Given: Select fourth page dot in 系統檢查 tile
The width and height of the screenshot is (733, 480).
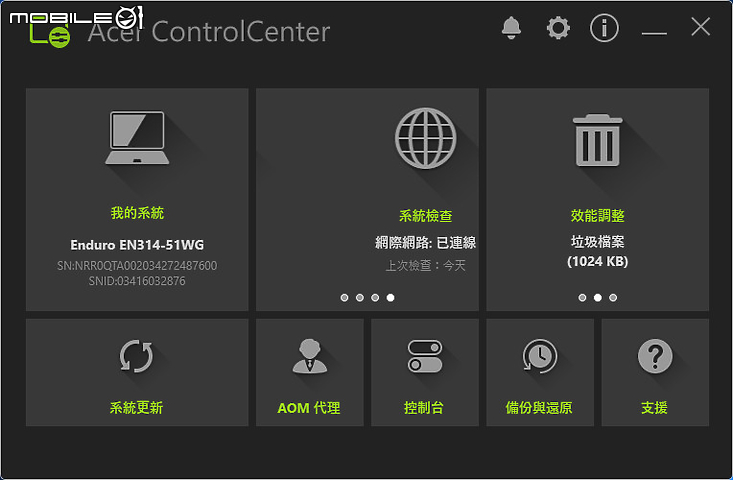Looking at the screenshot, I should (x=390, y=298).
